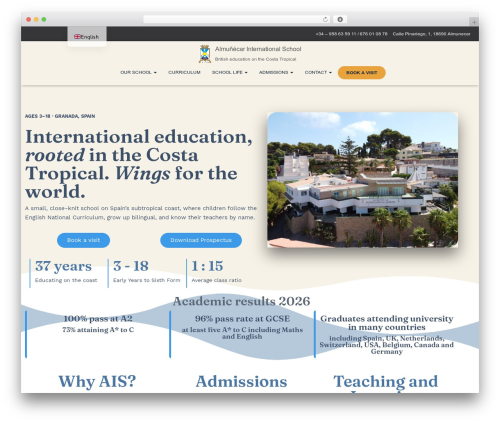Click the '1 : 15' class ratio statistic

pos(207,266)
